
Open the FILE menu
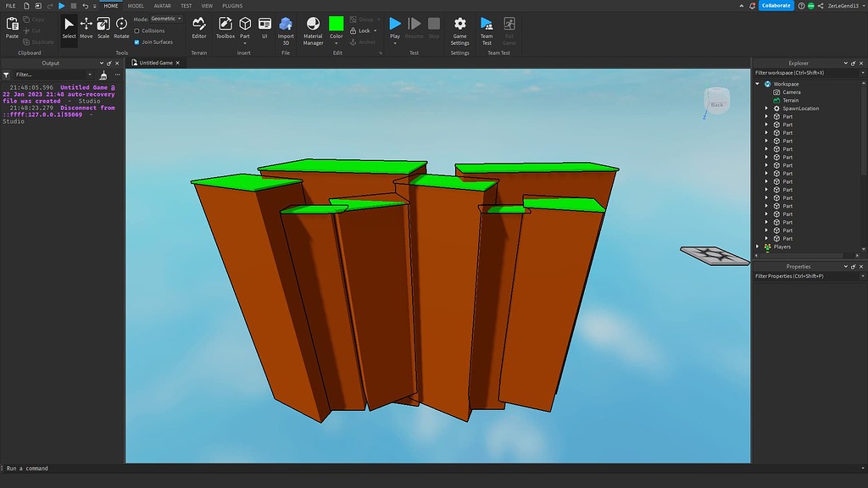coord(10,6)
